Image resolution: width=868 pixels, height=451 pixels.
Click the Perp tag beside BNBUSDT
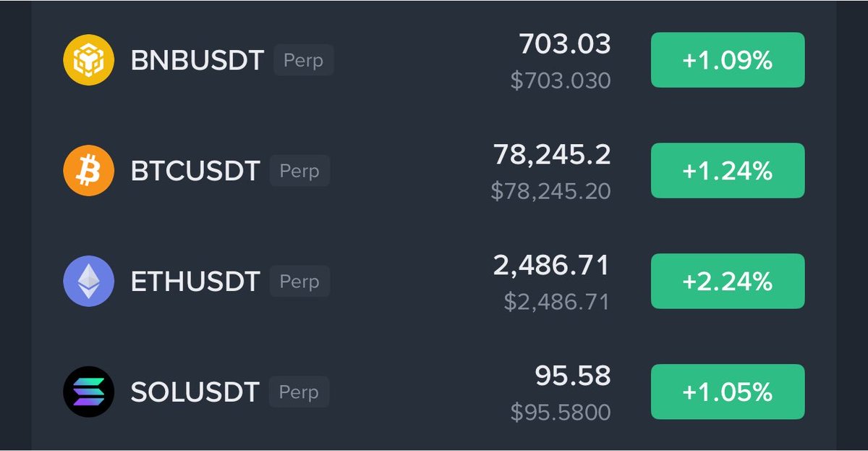coord(303,60)
